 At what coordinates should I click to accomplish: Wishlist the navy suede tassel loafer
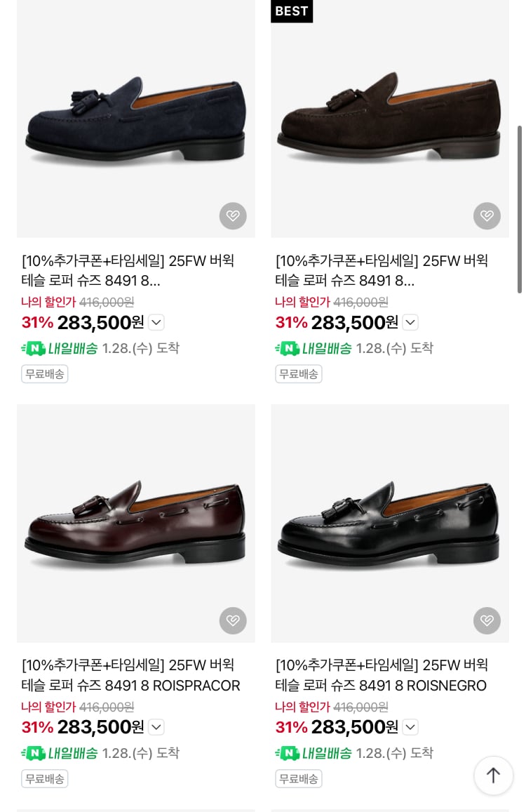(233, 216)
